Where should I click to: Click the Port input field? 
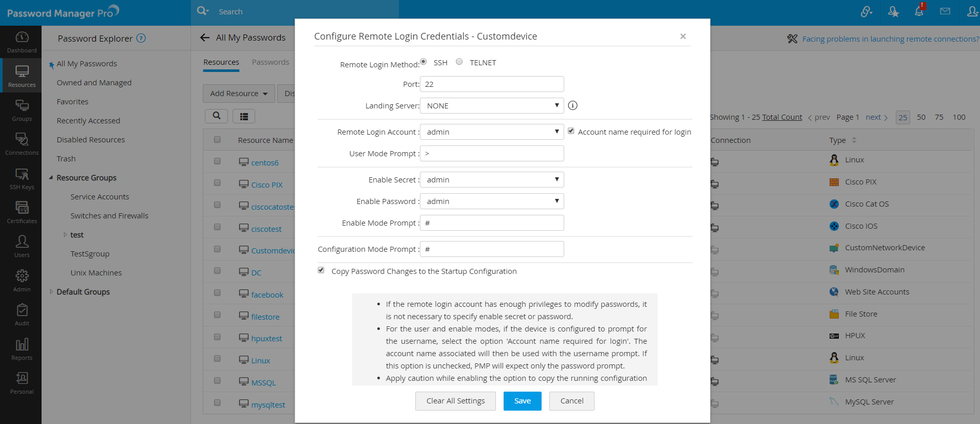(492, 84)
